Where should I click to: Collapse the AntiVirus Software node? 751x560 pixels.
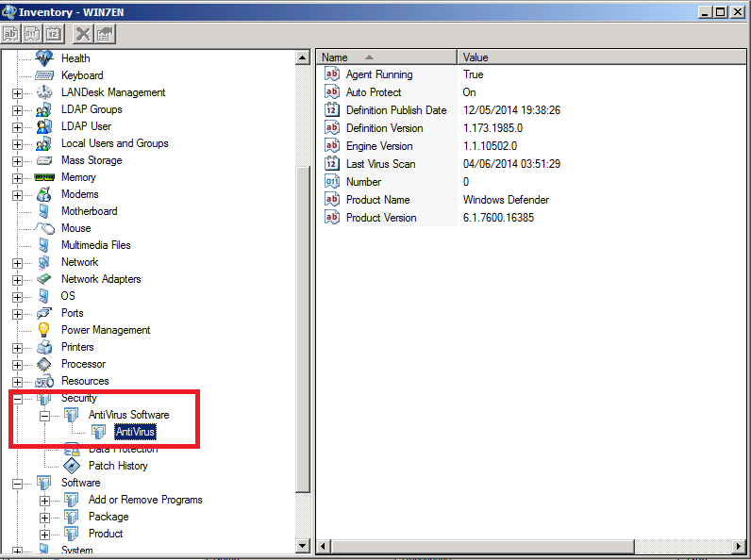point(44,415)
